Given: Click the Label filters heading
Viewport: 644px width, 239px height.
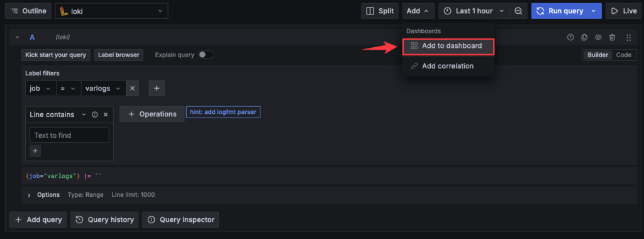Looking at the screenshot, I should pos(42,74).
